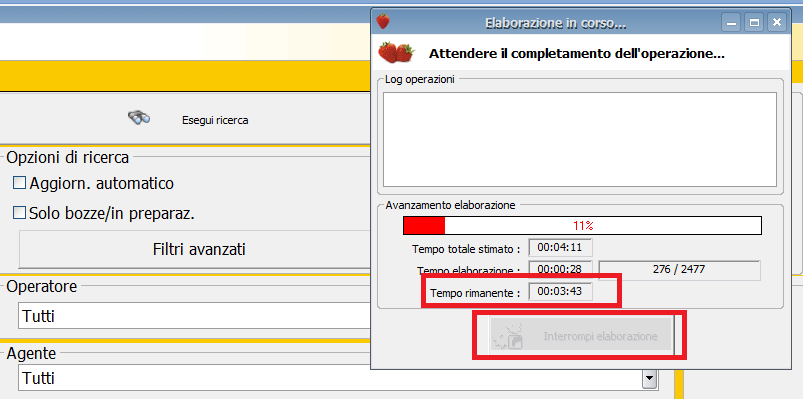The image size is (803, 399).
Task: Select the Tempo rimanente value 00:03:43
Action: pyautogui.click(x=560, y=292)
